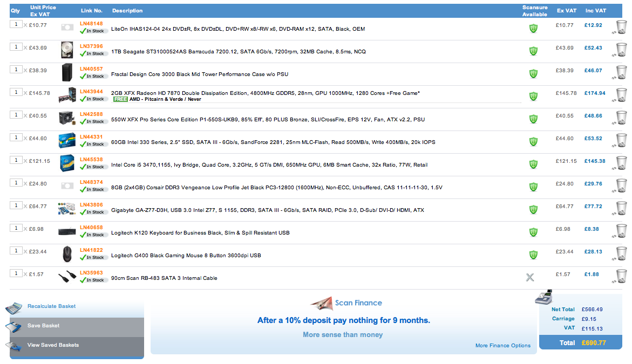The width and height of the screenshot is (632, 364).
Task: Open link number LN41822
Action: pos(92,250)
